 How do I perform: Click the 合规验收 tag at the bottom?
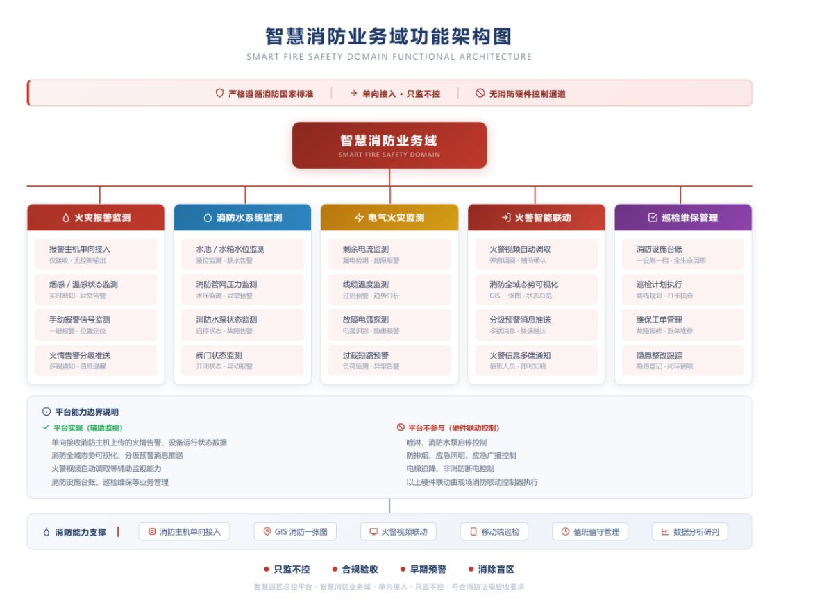[355, 570]
